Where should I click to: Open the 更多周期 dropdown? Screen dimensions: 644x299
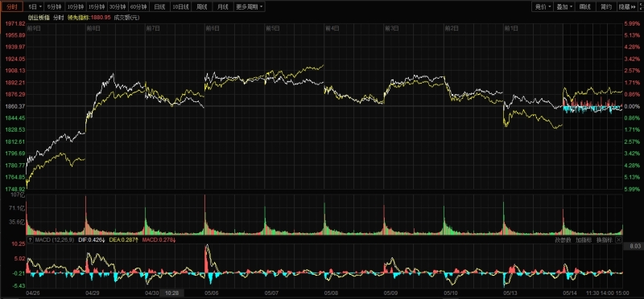tap(250, 6)
